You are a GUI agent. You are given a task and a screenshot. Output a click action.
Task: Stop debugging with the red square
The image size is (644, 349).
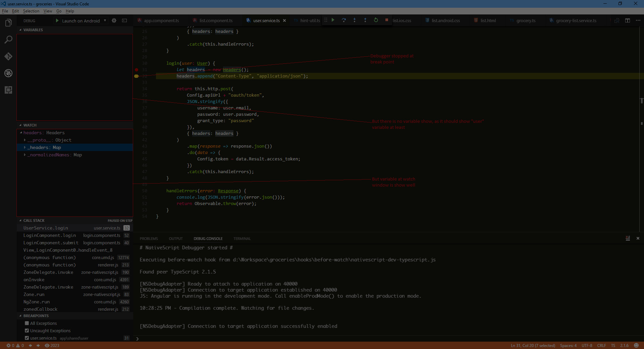(386, 20)
